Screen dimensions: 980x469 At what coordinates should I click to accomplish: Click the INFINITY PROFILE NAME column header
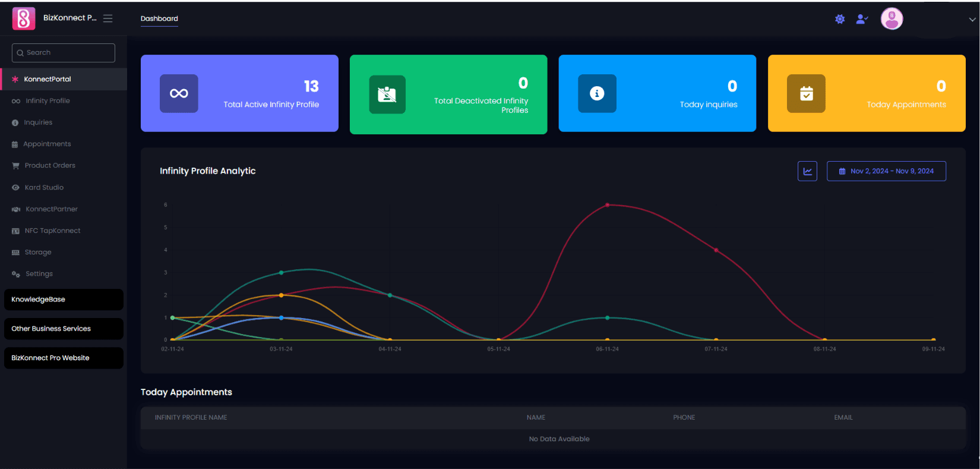(191, 418)
